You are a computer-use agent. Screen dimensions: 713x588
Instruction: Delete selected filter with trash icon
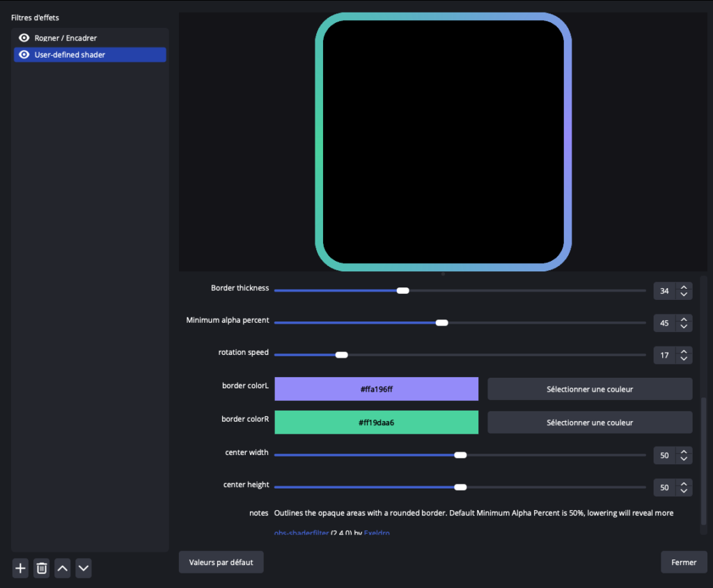pos(41,569)
